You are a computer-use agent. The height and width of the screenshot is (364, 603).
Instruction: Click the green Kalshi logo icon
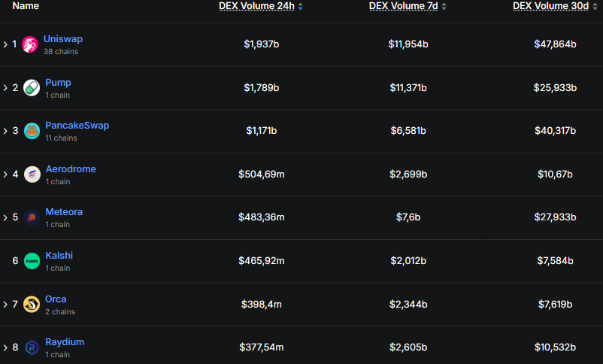32,261
